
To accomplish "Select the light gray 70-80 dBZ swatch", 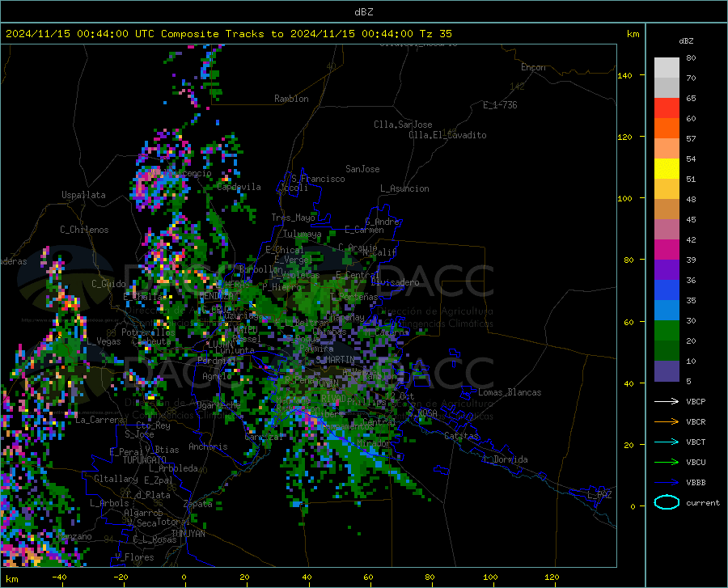I will pos(667,68).
